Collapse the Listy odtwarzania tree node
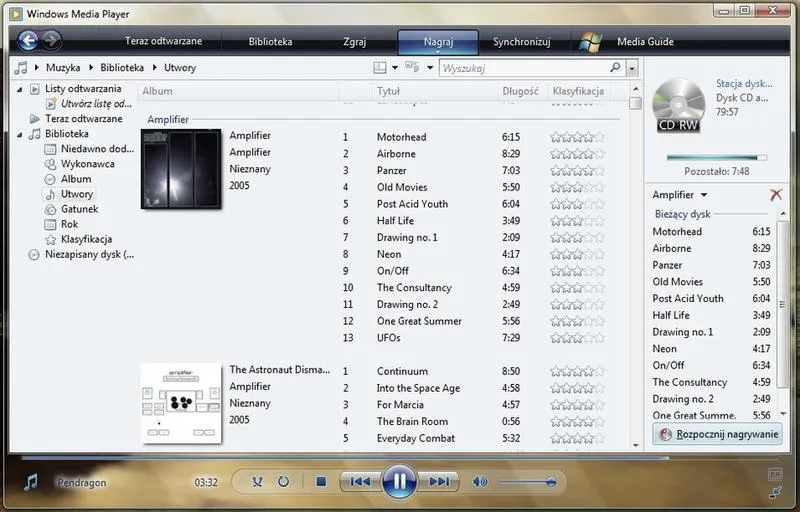 (x=19, y=89)
